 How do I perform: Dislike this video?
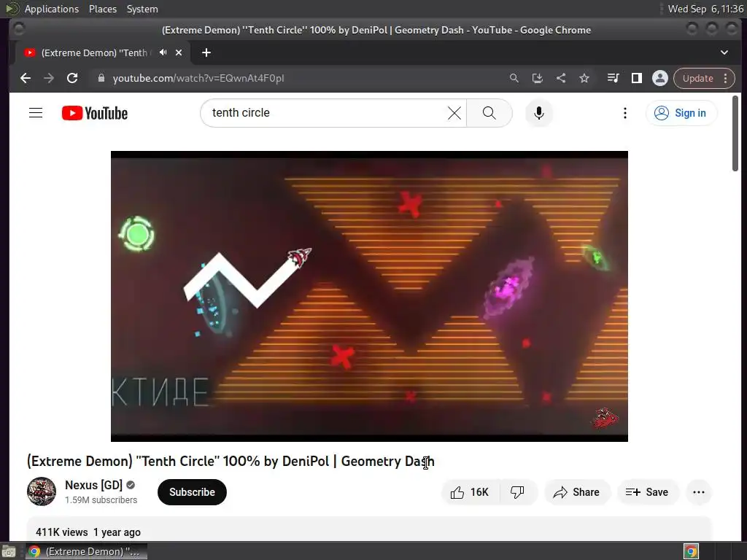pyautogui.click(x=518, y=492)
